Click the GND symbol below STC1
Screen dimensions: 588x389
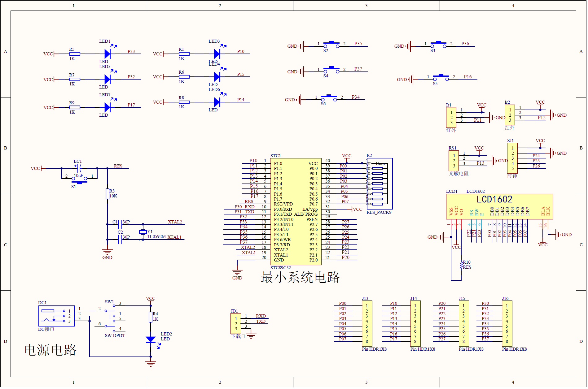pos(237,275)
